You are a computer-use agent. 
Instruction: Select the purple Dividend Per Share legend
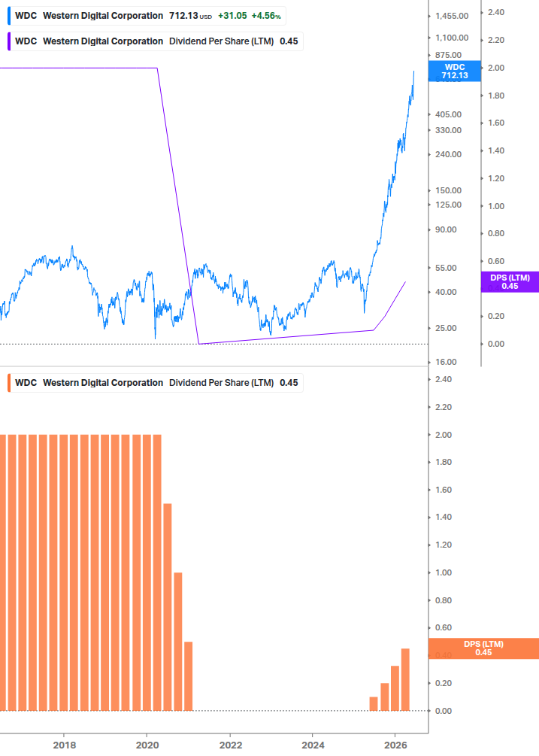pos(156,41)
